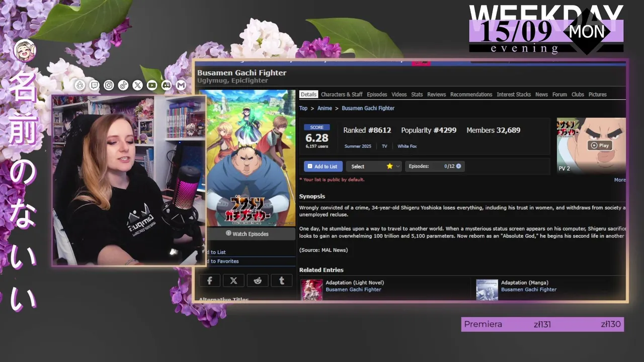
Task: Click the streamer avatar icon top-left
Action: 25,50
